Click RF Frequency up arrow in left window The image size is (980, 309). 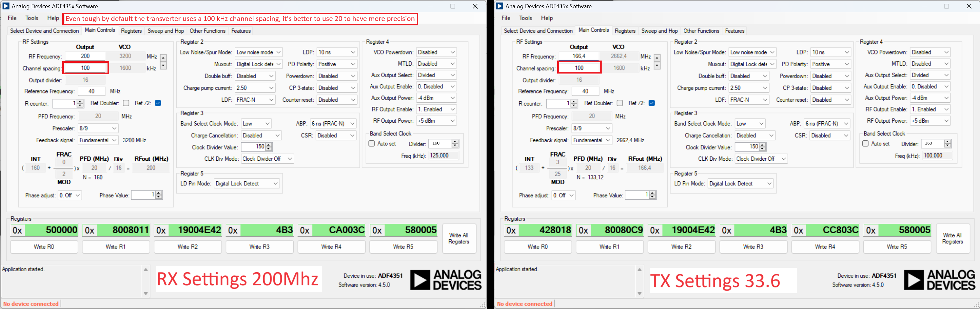click(163, 58)
